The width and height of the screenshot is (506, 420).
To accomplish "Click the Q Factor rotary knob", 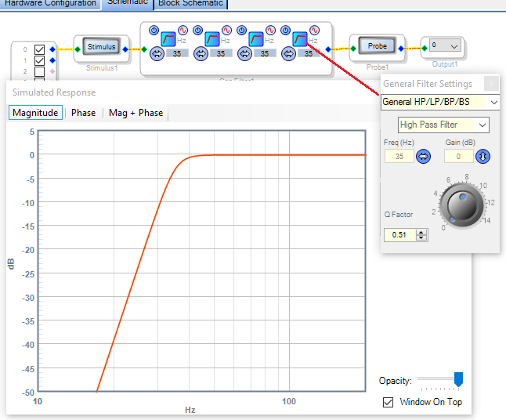I will (462, 205).
